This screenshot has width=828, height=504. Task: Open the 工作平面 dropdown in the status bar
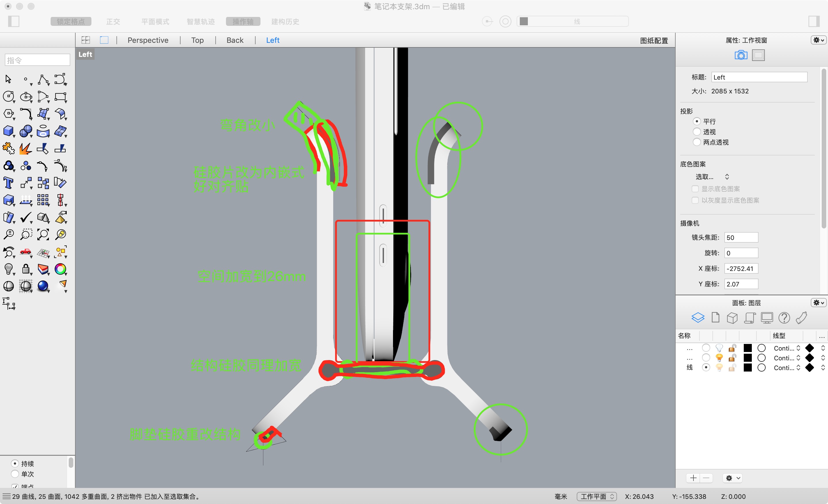pyautogui.click(x=597, y=496)
